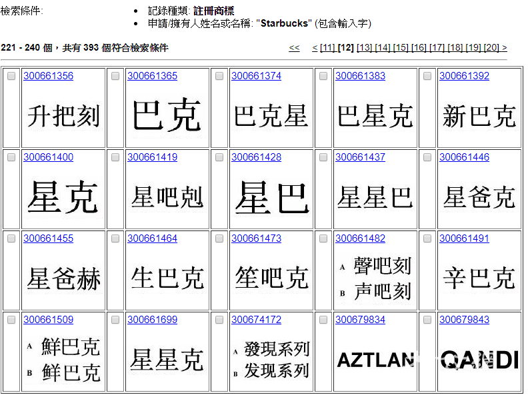
Task: Check the box for 300661437
Action: click(323, 157)
